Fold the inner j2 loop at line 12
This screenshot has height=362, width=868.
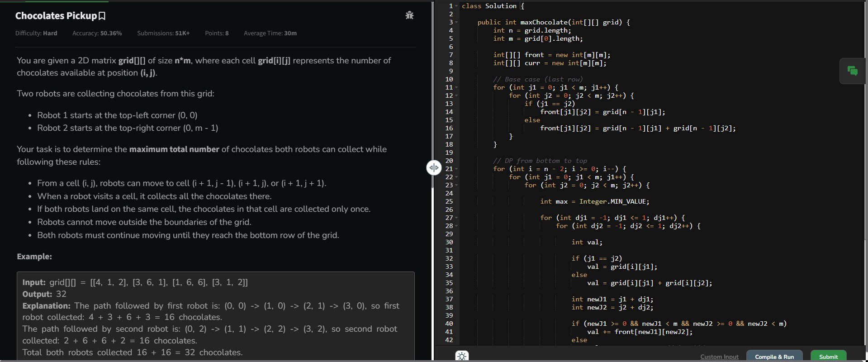point(457,95)
